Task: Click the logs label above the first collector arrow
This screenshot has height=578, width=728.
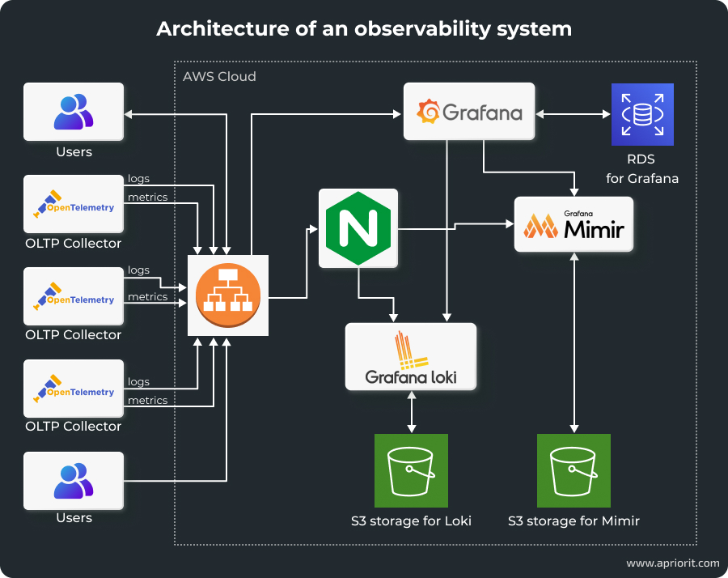Action: (138, 178)
